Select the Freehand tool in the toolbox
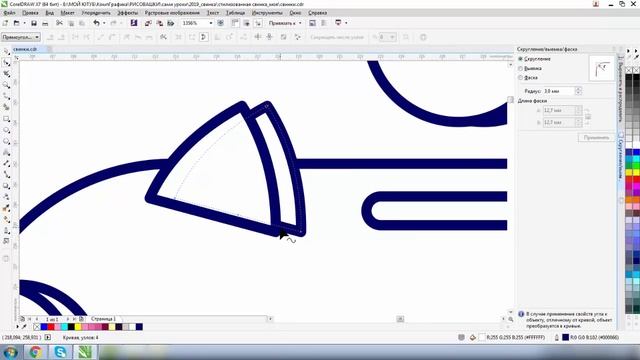This screenshot has width=640, height=360. click(6, 96)
